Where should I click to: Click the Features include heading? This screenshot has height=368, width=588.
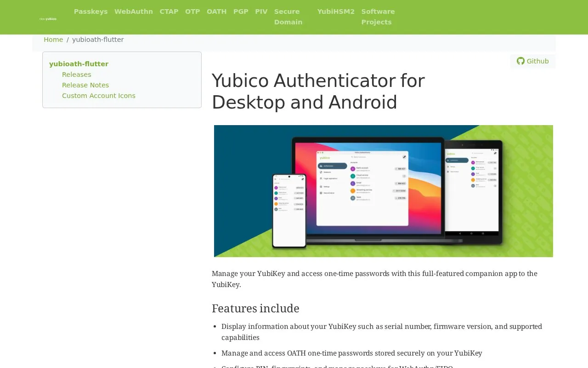[255, 308]
